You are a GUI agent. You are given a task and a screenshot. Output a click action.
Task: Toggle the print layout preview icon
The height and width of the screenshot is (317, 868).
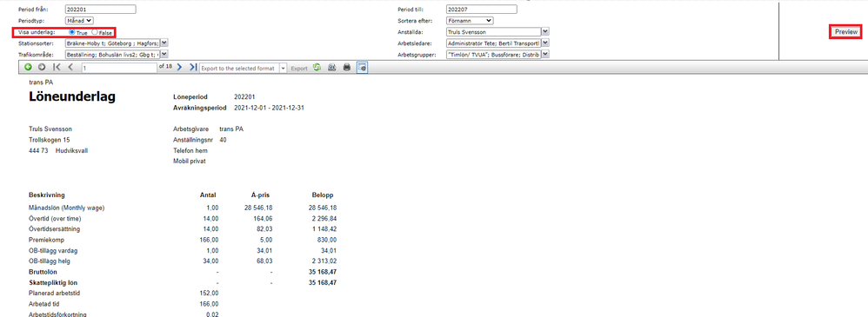[362, 68]
